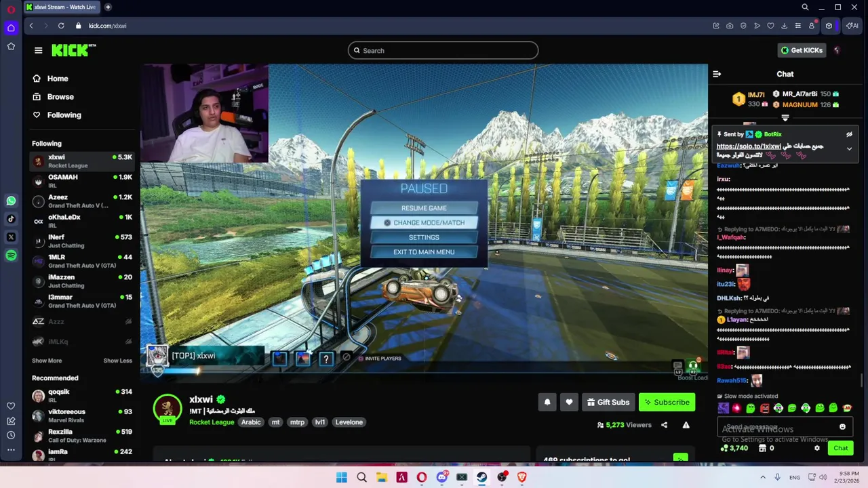Open TikTok in Opera sidebar
Screen dimensions: 868x488
11,219
